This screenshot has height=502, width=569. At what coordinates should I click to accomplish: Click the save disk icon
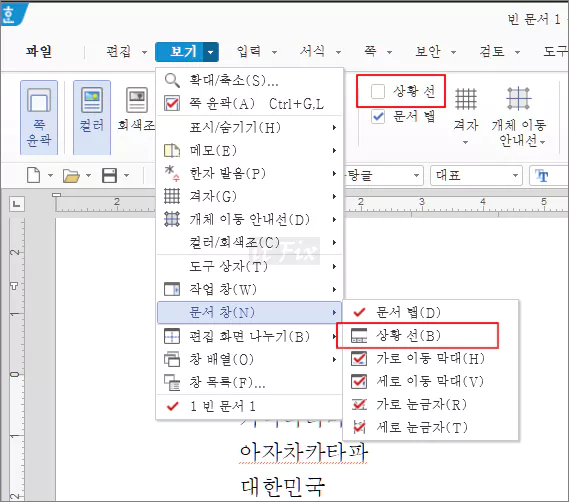tap(109, 176)
